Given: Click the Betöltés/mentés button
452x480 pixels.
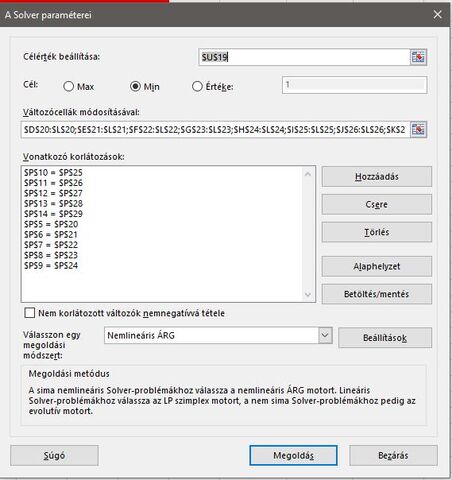Looking at the screenshot, I should point(377,294).
